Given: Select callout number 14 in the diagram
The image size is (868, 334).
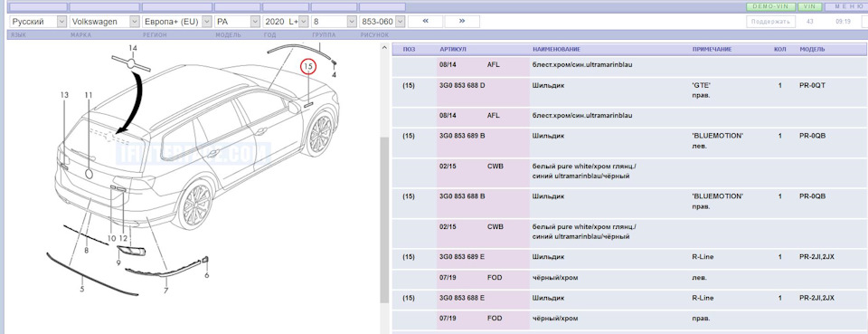Looking at the screenshot, I should coord(132,48).
